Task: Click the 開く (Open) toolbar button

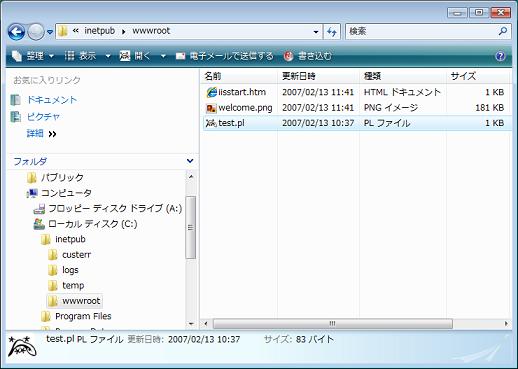Action: click(135, 56)
